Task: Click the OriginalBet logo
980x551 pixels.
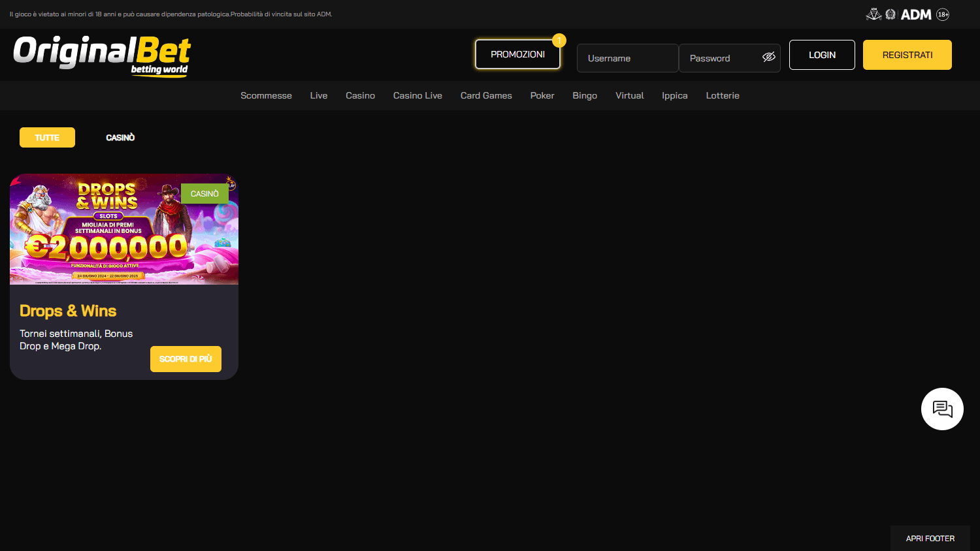Action: pos(102,55)
